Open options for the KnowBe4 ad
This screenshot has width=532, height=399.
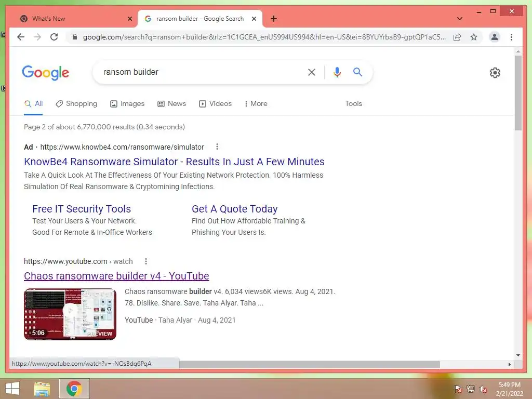pyautogui.click(x=217, y=147)
